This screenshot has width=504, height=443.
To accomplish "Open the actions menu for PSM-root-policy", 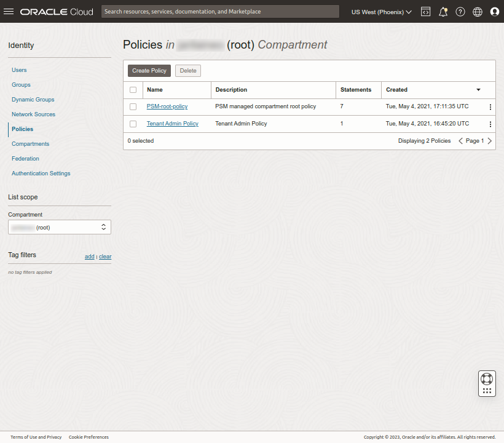I will (x=490, y=106).
